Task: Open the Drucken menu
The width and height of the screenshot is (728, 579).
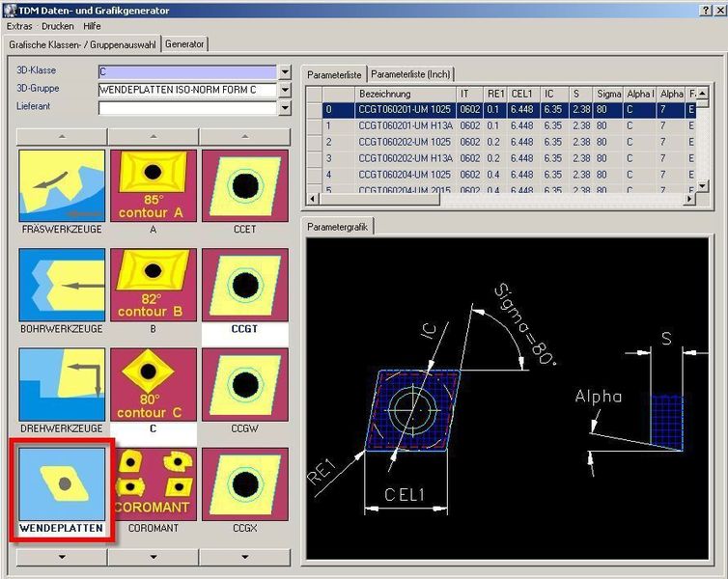Action: click(x=57, y=26)
